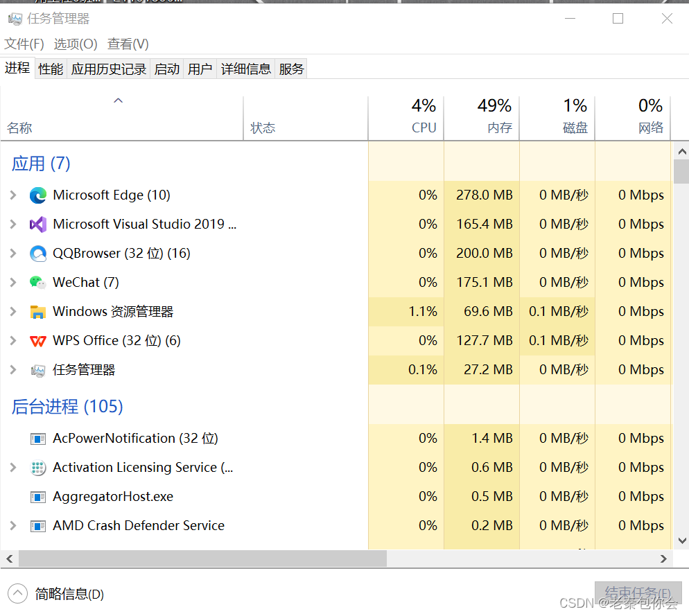This screenshot has height=616, width=689.
Task: Select the 进程 tab
Action: [x=17, y=68]
